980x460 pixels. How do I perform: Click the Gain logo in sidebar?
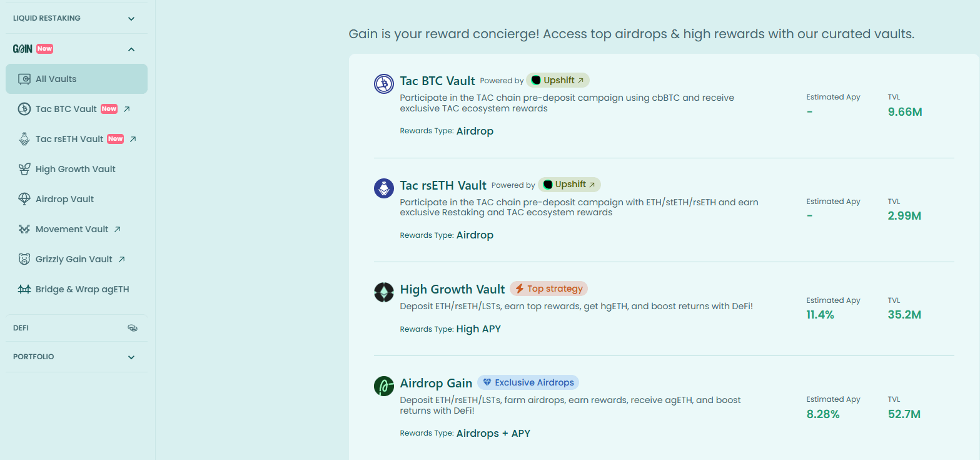[23, 49]
